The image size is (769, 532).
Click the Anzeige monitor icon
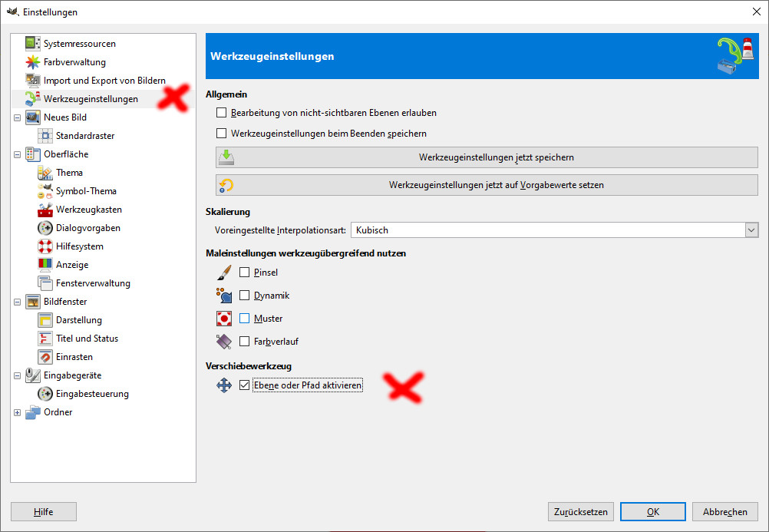pos(45,265)
